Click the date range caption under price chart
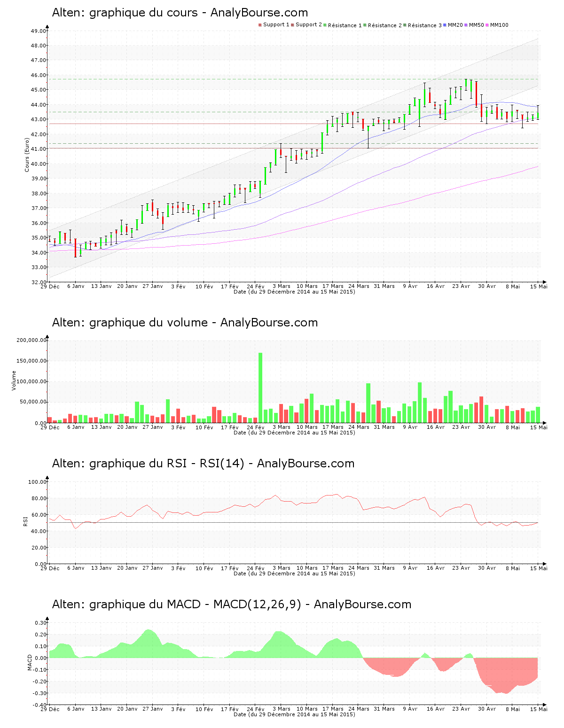564x728 pixels. click(294, 292)
